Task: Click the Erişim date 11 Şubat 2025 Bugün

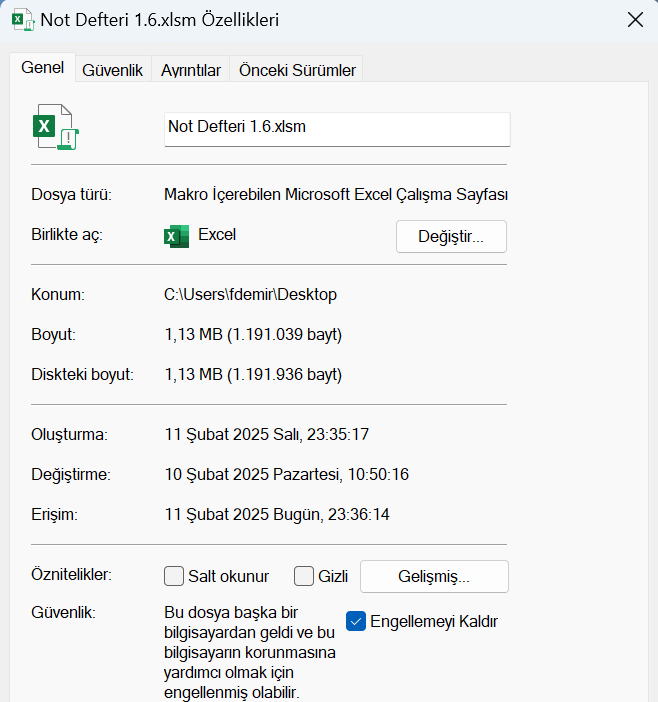Action: (243, 514)
